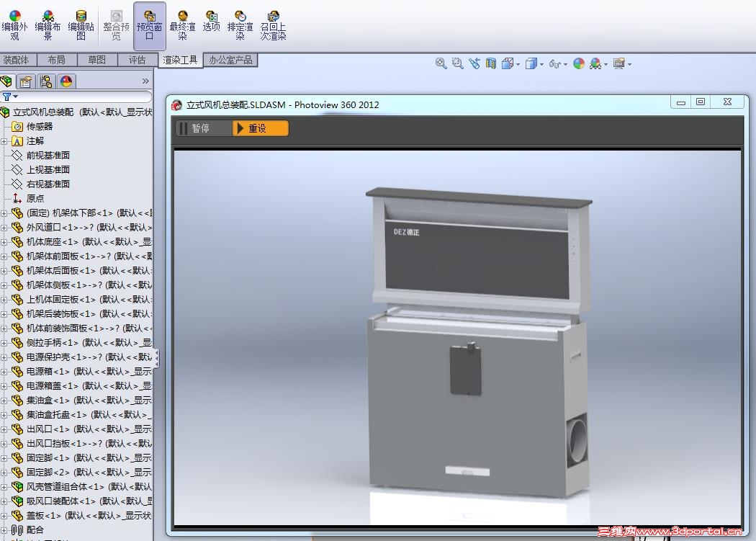Open View Orientation dropdown arrow
Screen dimensions: 756x541
click(x=518, y=64)
